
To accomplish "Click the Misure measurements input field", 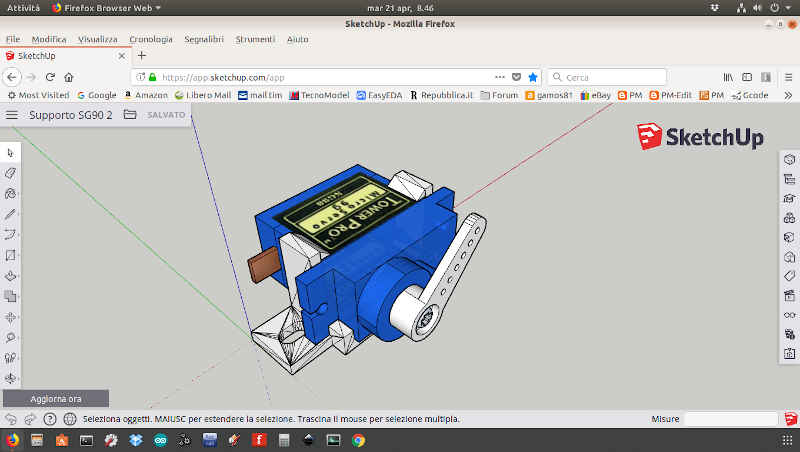I will pyautogui.click(x=732, y=419).
